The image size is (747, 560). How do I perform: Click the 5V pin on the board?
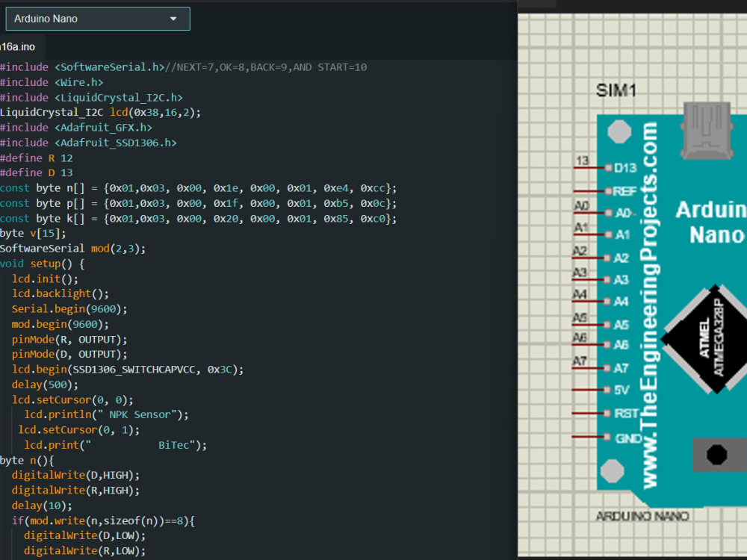click(621, 390)
